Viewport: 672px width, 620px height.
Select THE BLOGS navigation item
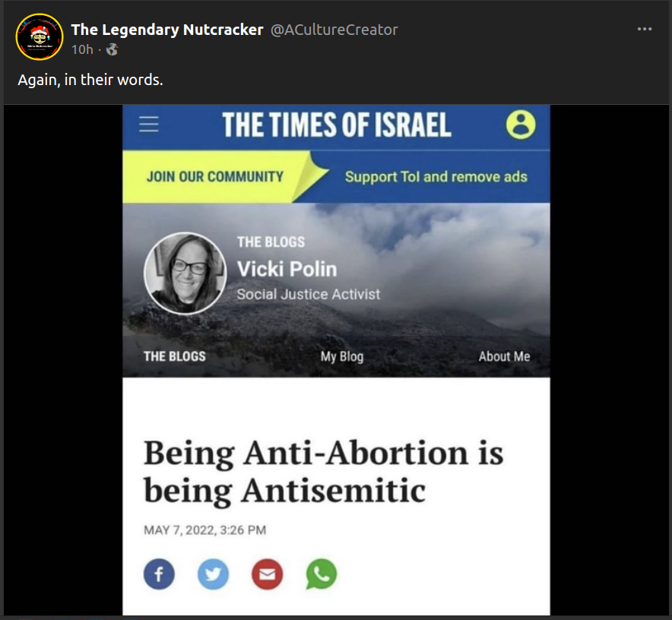(x=174, y=356)
